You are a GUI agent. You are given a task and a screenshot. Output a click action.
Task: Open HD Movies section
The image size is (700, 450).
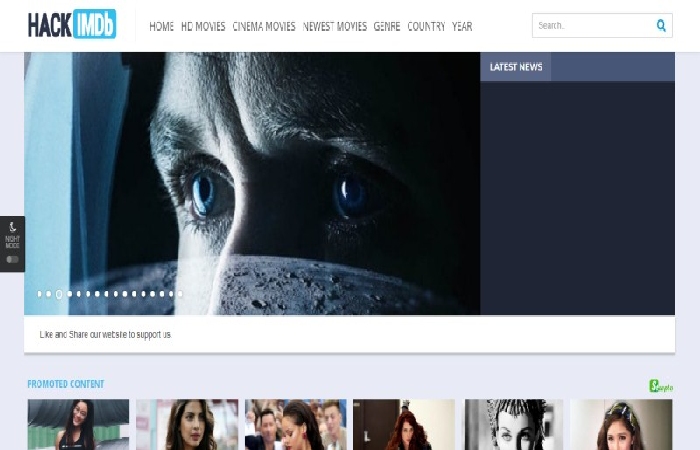coord(203,27)
